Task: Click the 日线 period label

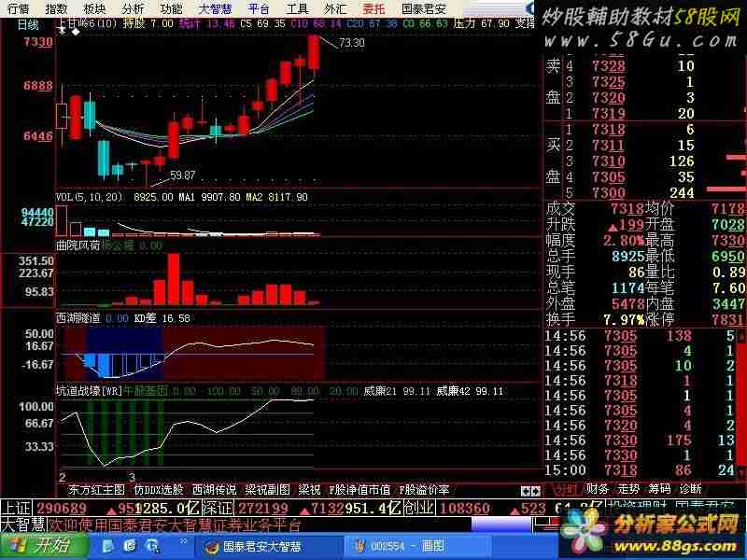Action: click(28, 25)
